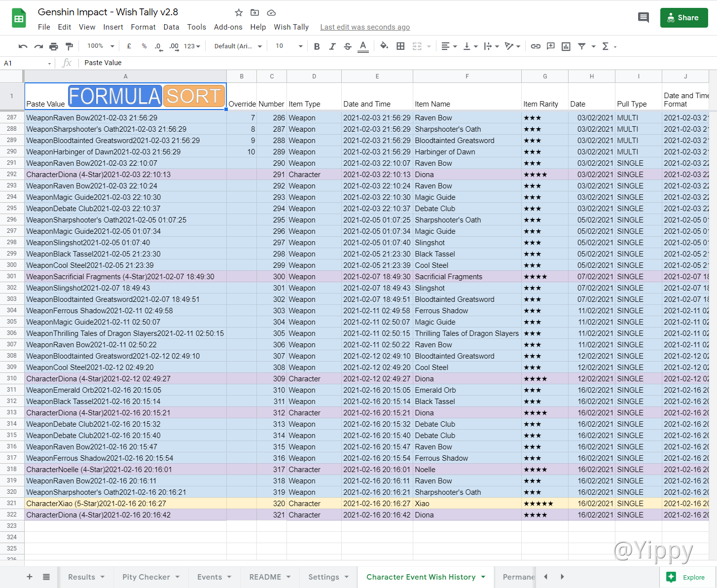Click the Merge cells icon
717x588 pixels.
tap(417, 46)
